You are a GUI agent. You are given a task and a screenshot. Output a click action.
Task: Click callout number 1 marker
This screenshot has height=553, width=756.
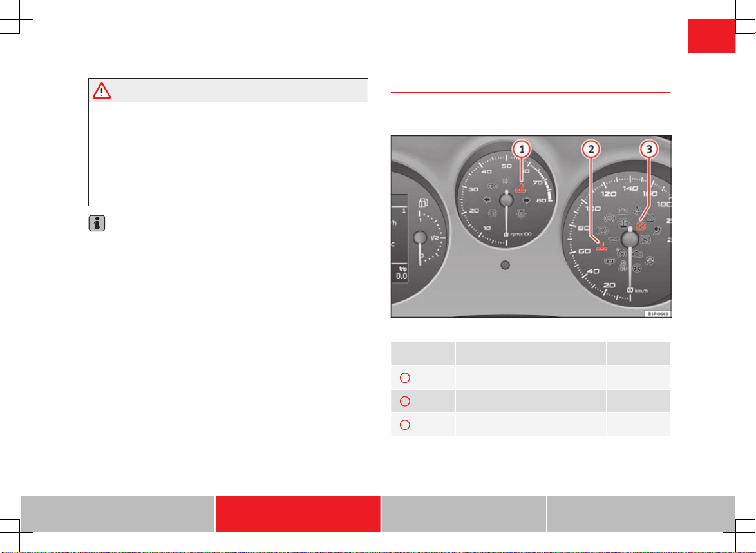pyautogui.click(x=521, y=149)
